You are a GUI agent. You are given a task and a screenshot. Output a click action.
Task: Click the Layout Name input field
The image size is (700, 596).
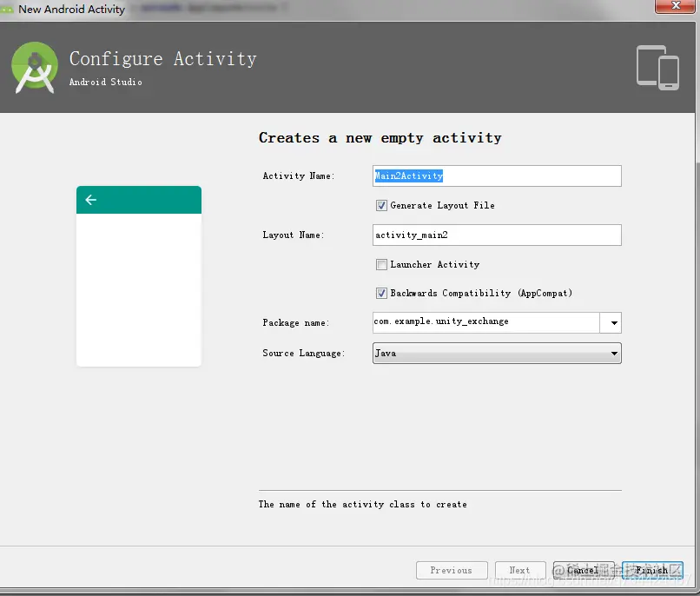click(x=497, y=235)
